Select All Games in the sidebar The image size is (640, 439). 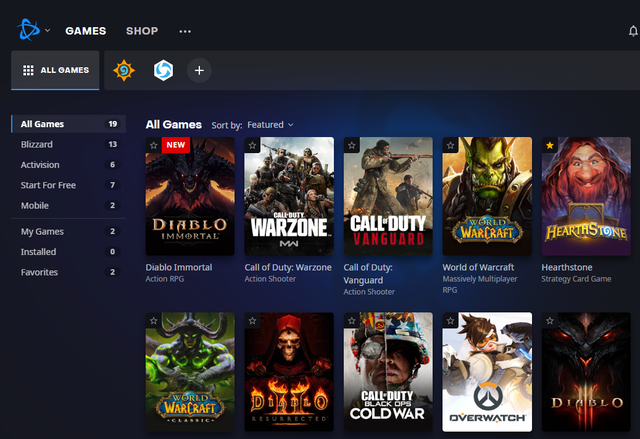tap(69, 124)
